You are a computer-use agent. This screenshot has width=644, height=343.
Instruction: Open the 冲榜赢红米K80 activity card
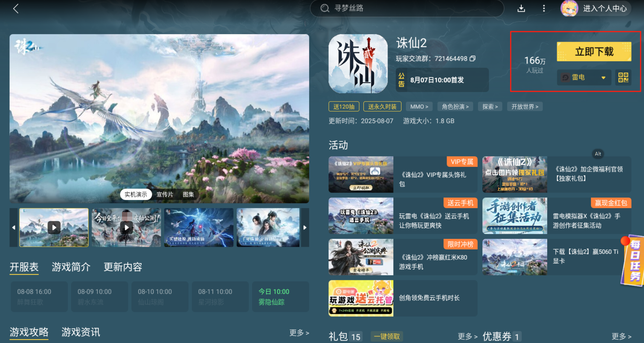(x=403, y=257)
